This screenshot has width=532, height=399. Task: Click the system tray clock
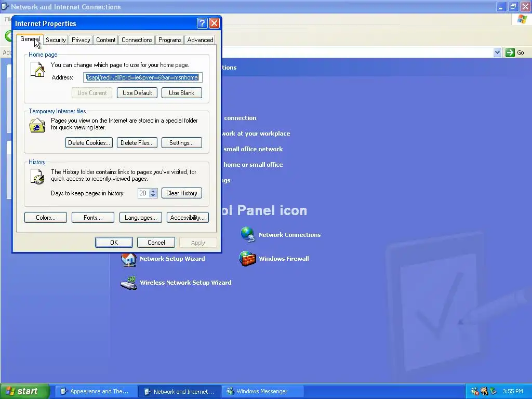click(x=513, y=392)
